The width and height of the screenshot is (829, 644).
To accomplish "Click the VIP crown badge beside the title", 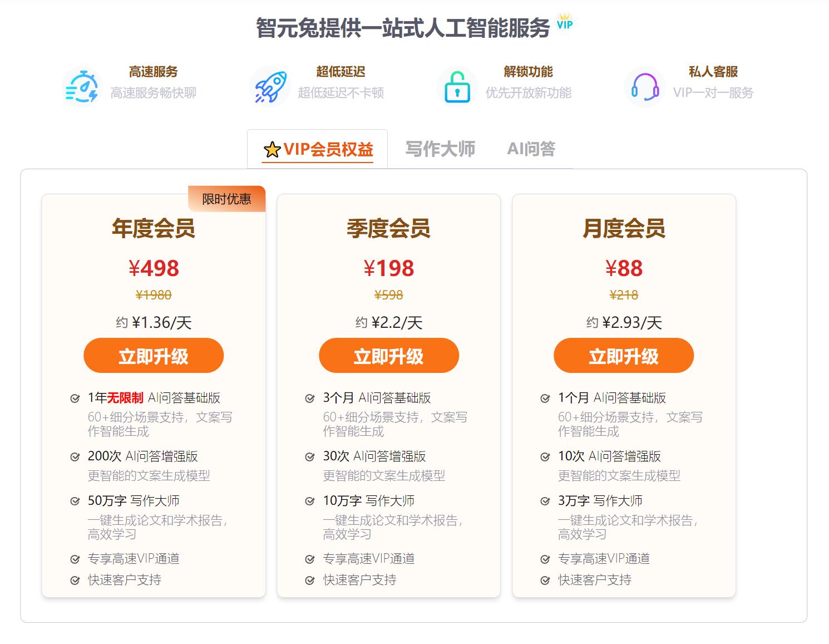I will pos(565,22).
